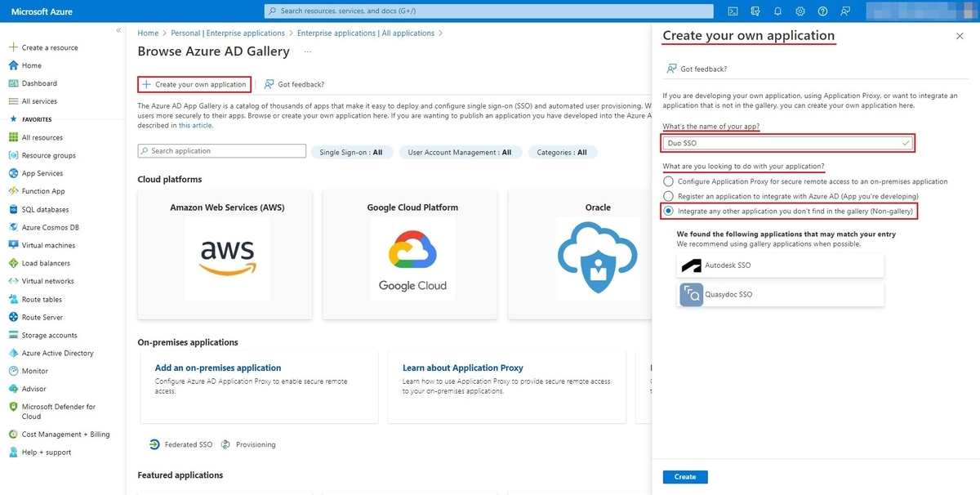Click the Search application field
This screenshot has width=980, height=495.
point(222,151)
